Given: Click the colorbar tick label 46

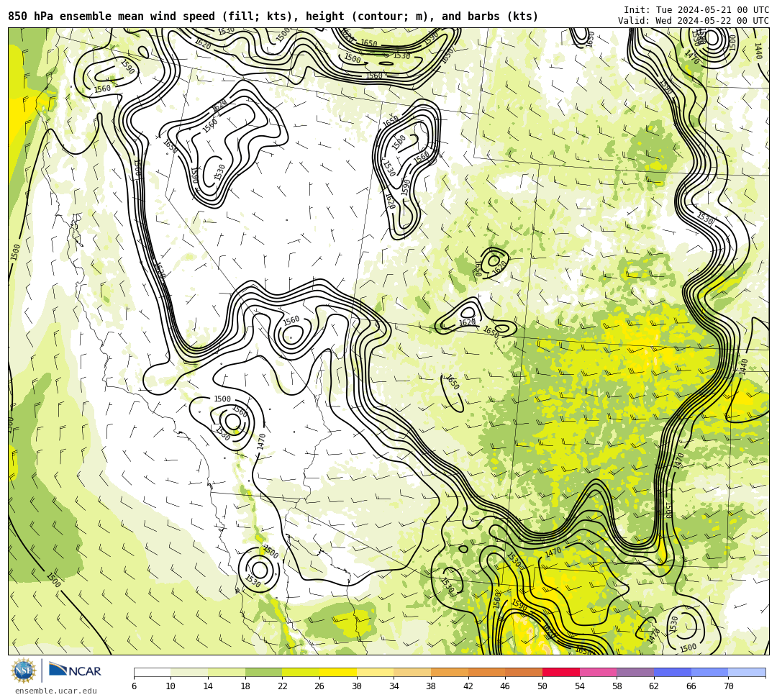Looking at the screenshot, I should 506,686.
